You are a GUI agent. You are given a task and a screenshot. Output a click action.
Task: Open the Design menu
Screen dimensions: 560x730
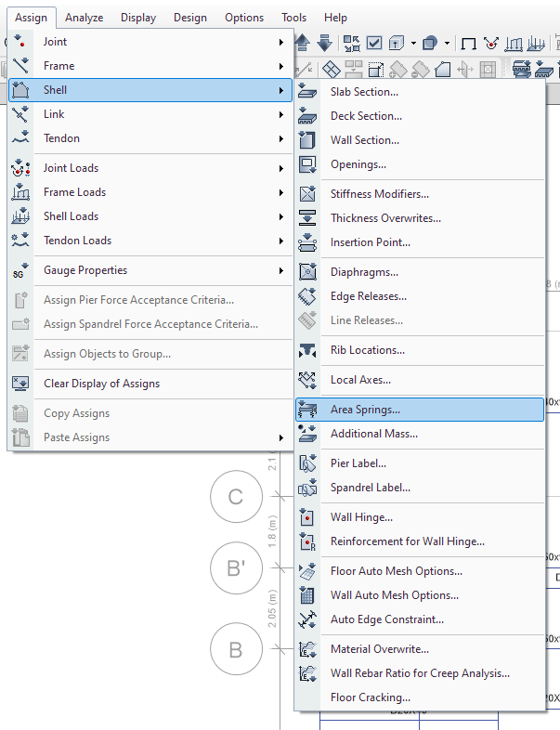[190, 18]
